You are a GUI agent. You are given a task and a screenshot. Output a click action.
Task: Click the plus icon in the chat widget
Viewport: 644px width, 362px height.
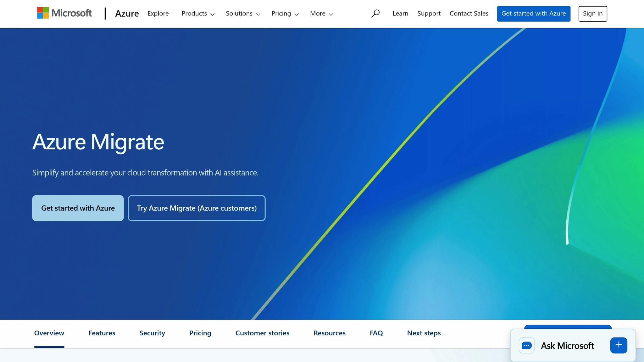click(x=618, y=345)
